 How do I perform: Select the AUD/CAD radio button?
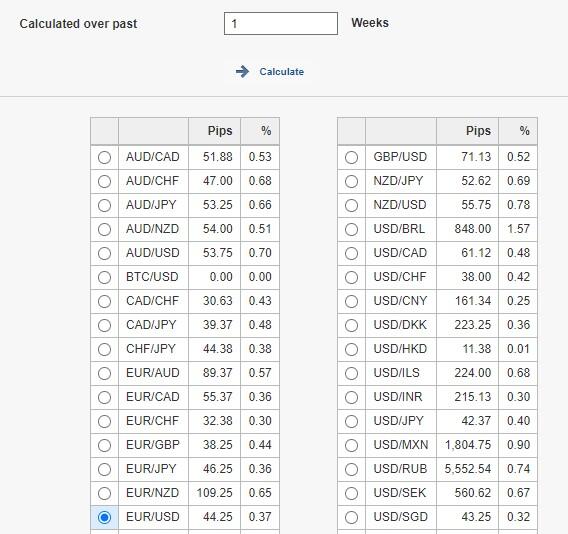[x=104, y=157]
